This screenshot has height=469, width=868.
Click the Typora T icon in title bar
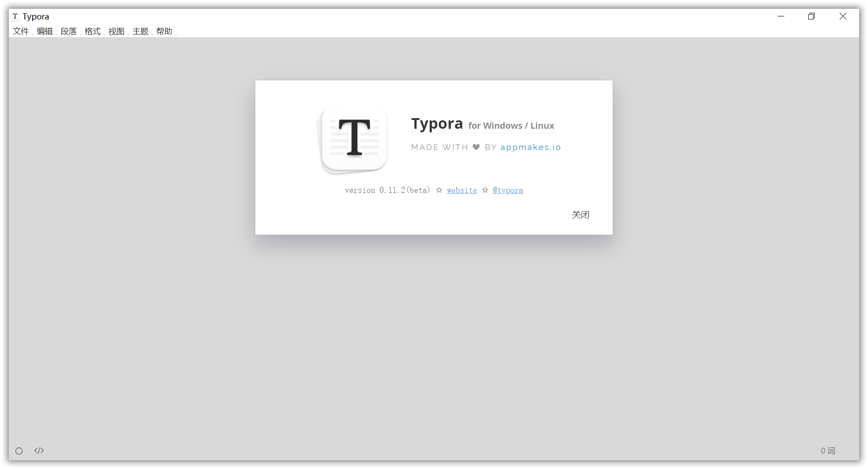pos(16,16)
